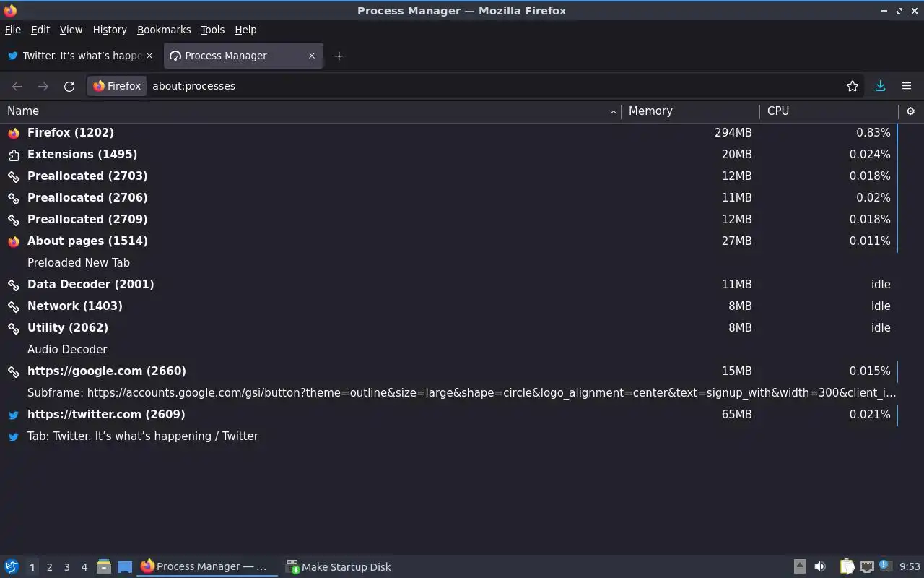Viewport: 924px width, 578px height.
Task: Go back one page
Action: click(x=17, y=86)
